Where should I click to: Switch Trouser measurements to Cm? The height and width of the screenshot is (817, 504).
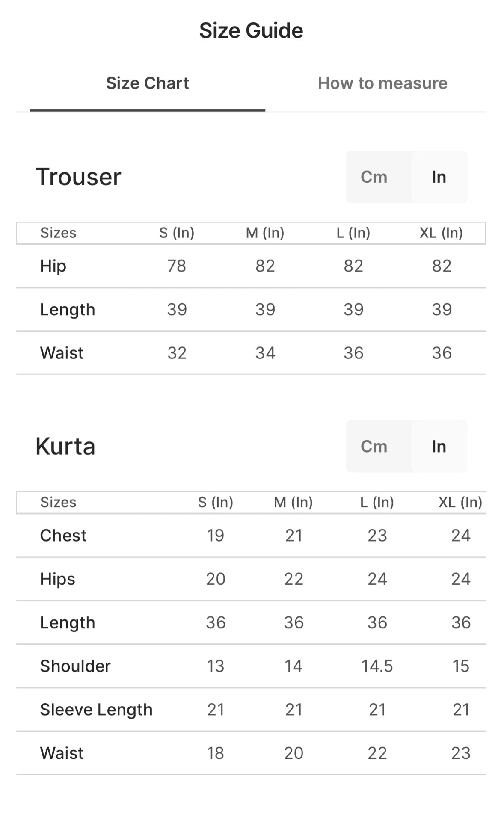374,177
